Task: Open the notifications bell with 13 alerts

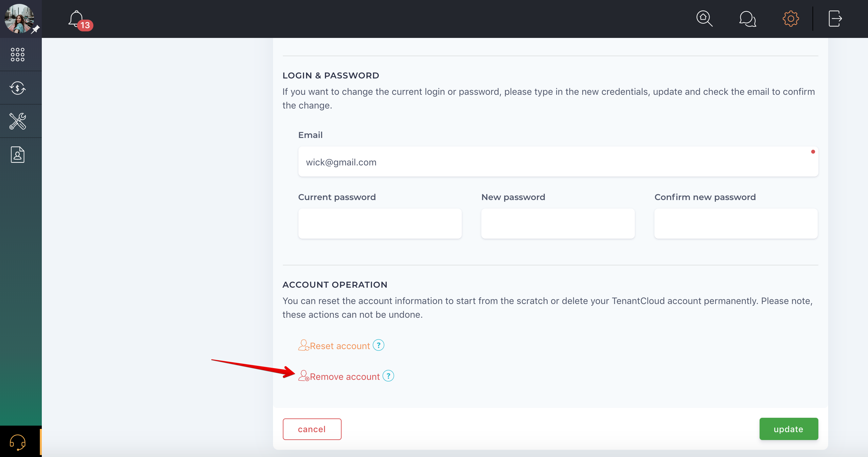Action: click(x=80, y=20)
